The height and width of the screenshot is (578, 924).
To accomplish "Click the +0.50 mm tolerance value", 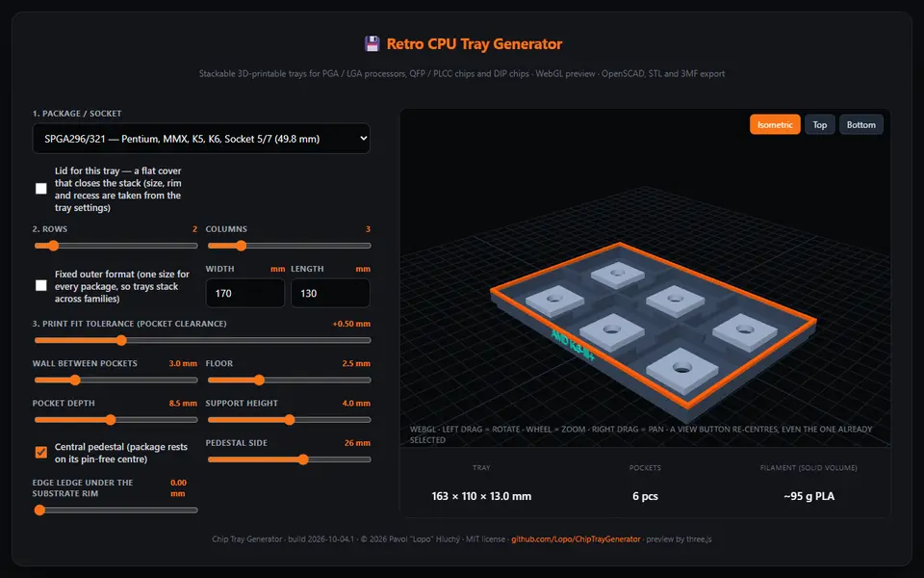I will point(351,324).
